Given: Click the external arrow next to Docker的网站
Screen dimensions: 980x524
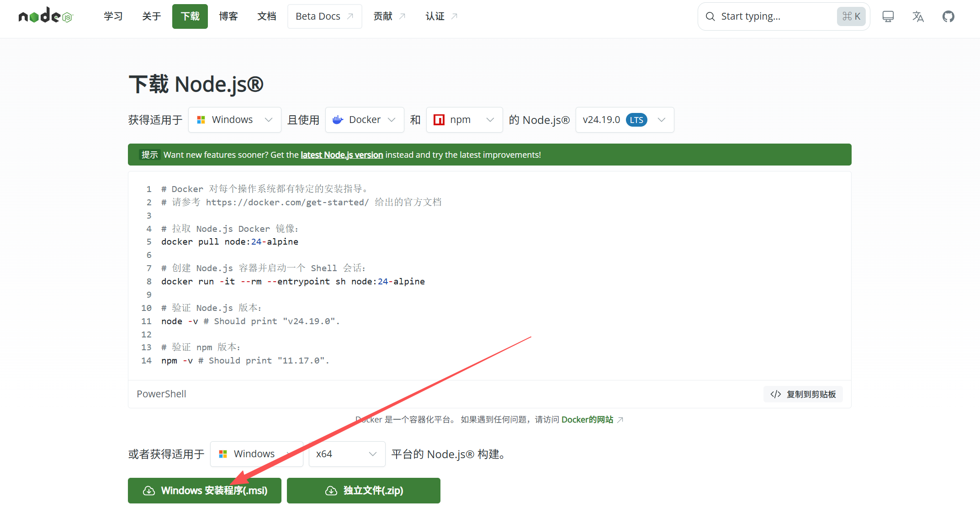Looking at the screenshot, I should coord(620,420).
